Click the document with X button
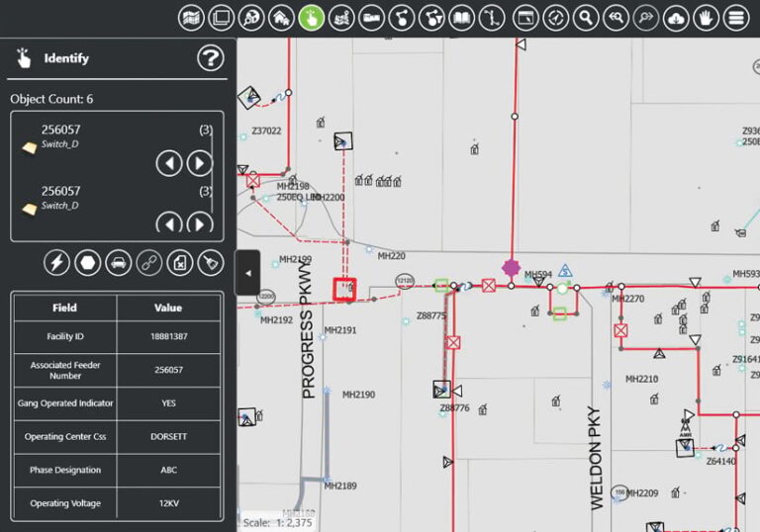 (180, 263)
